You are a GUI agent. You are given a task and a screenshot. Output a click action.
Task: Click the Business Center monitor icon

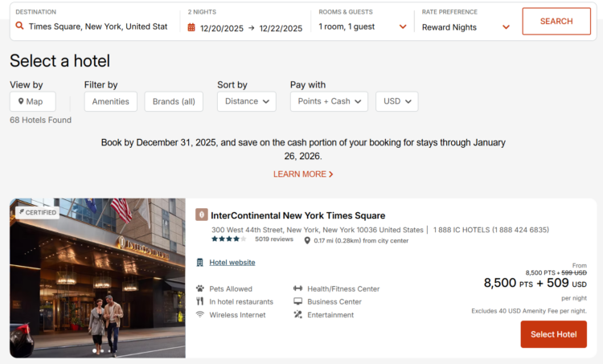coord(297,301)
